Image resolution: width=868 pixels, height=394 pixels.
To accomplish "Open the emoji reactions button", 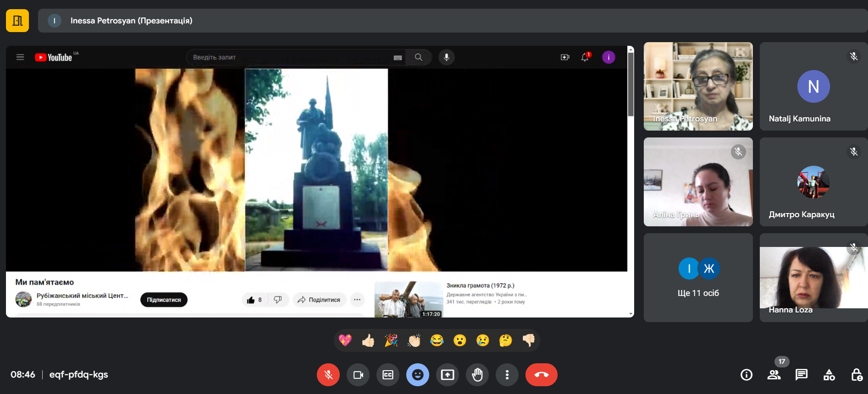I will coord(418,375).
